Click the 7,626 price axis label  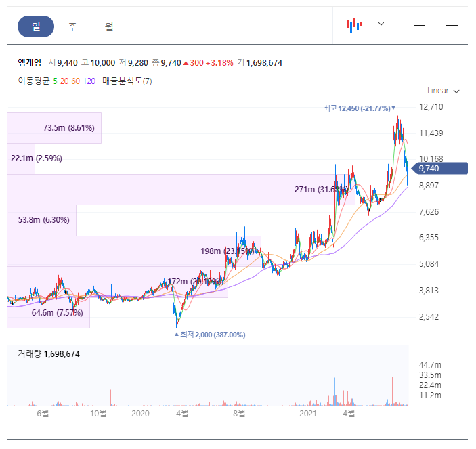coord(429,211)
